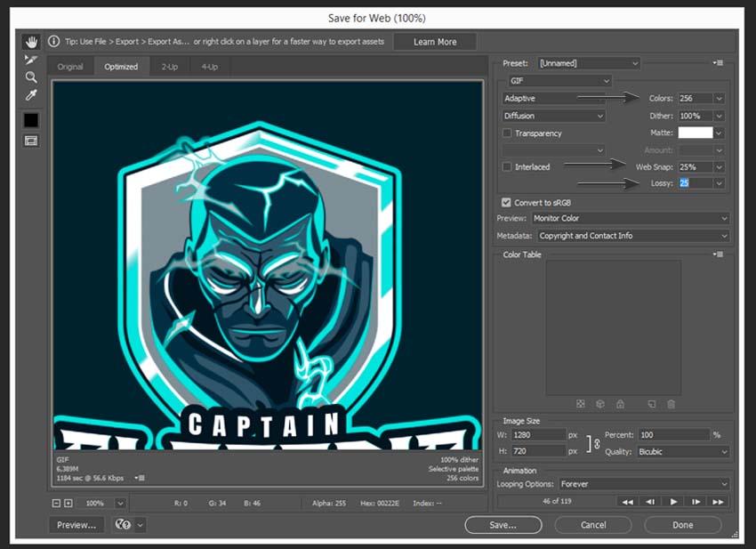Enable the Interlaced checkbox

tap(507, 166)
